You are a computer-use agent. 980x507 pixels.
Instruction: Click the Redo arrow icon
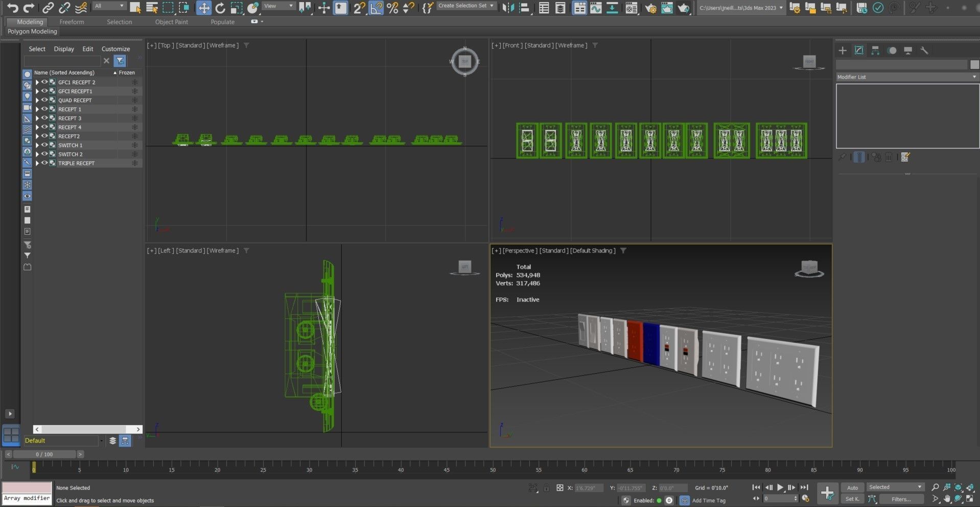click(x=29, y=8)
